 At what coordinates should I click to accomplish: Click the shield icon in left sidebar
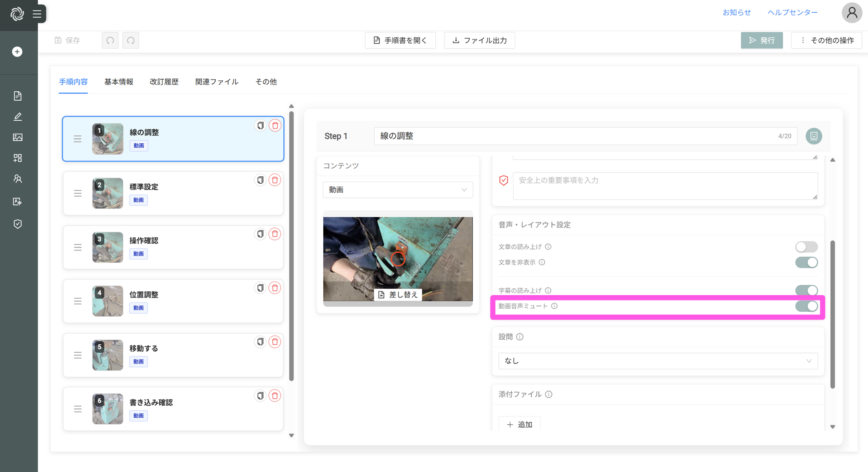tap(17, 224)
